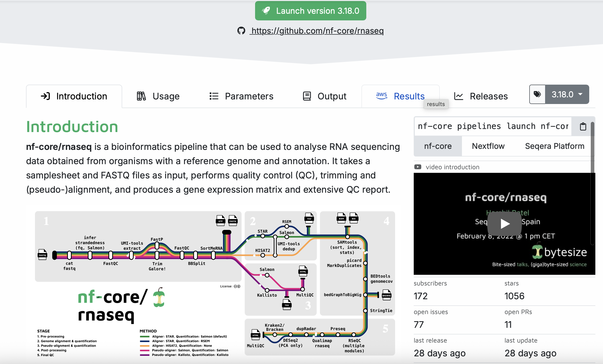This screenshot has width=603, height=364.
Task: Select the nf-core command tab
Action: [438, 146]
